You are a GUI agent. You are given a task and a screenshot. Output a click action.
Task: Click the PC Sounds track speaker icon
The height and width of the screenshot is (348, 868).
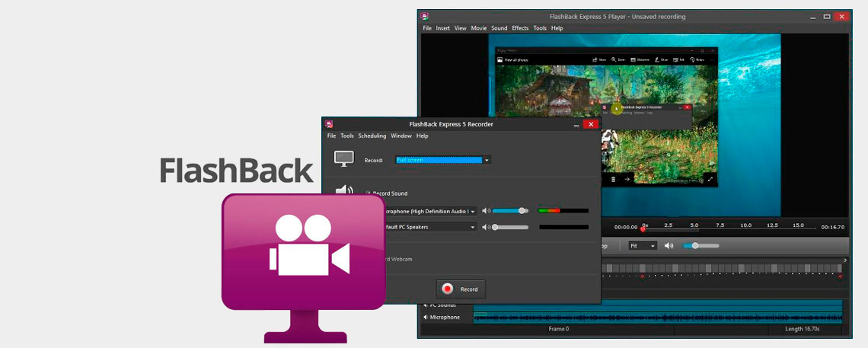pyautogui.click(x=426, y=305)
